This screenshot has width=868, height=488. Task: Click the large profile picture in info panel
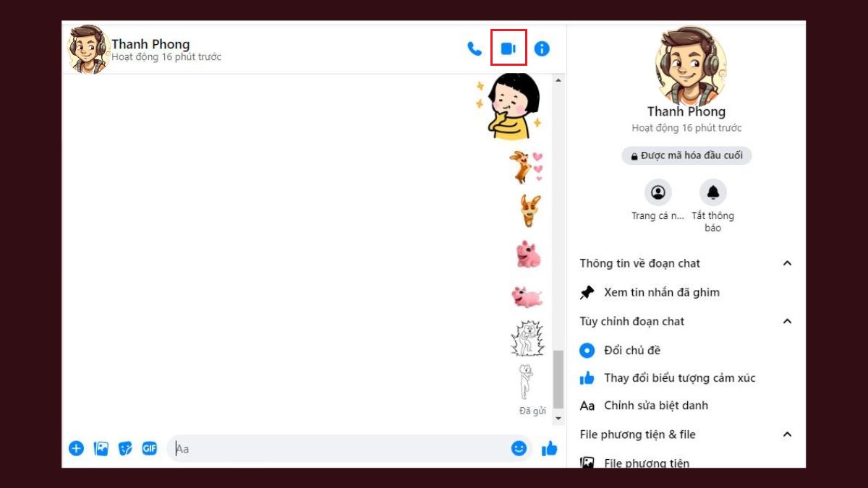[690, 65]
